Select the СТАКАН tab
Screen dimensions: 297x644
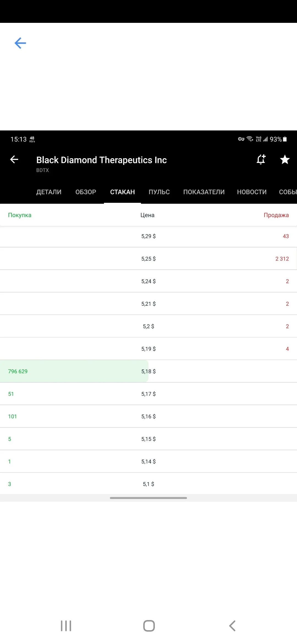pos(122,192)
